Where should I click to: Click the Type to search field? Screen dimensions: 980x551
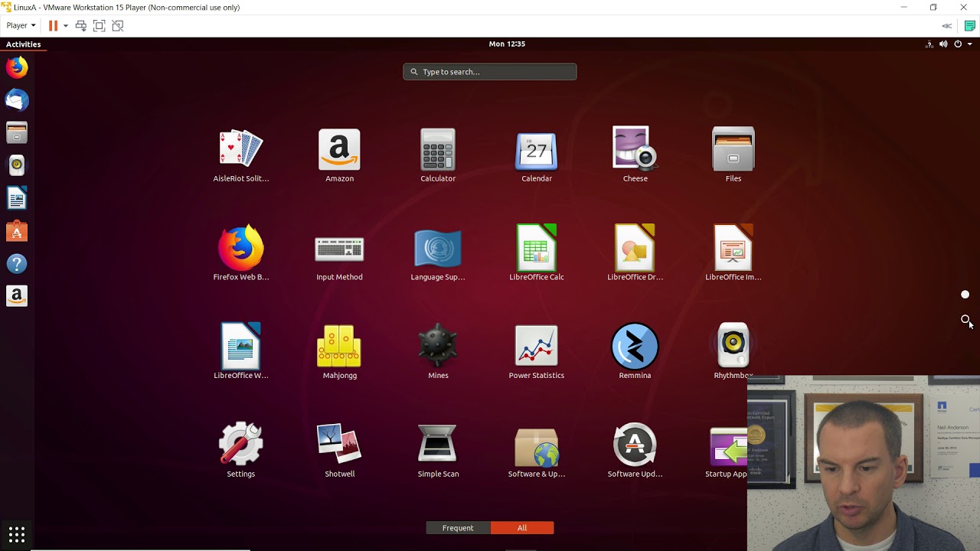point(490,72)
